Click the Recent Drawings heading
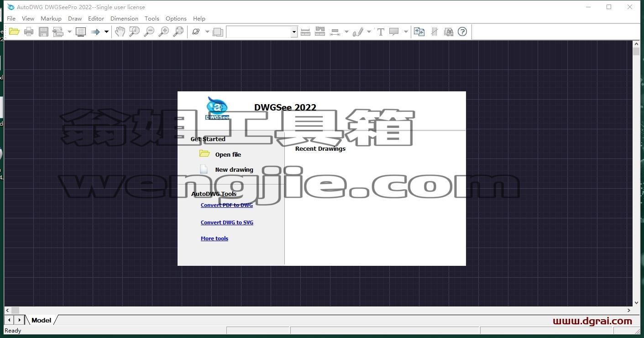644x338 pixels. click(x=320, y=148)
